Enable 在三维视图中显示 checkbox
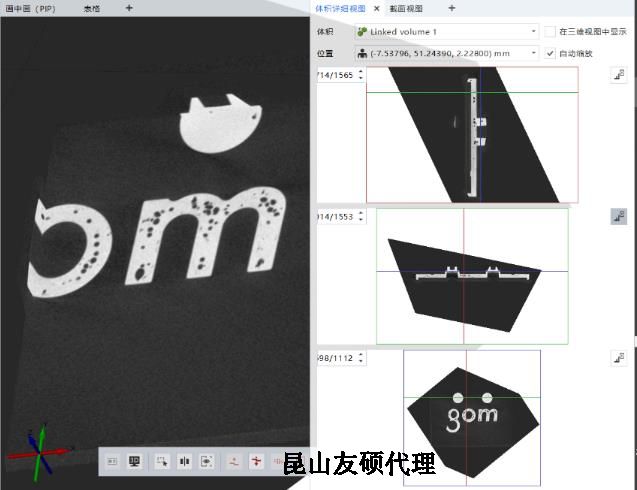 click(x=550, y=32)
